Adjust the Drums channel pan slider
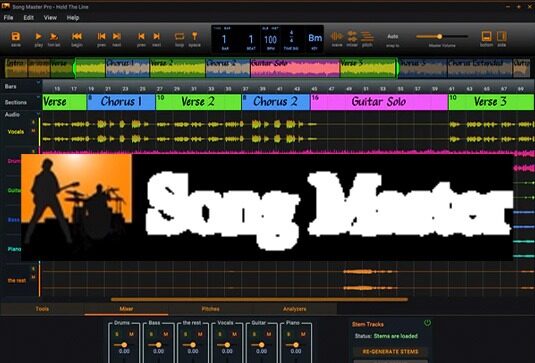This screenshot has height=363, width=535. (x=124, y=345)
